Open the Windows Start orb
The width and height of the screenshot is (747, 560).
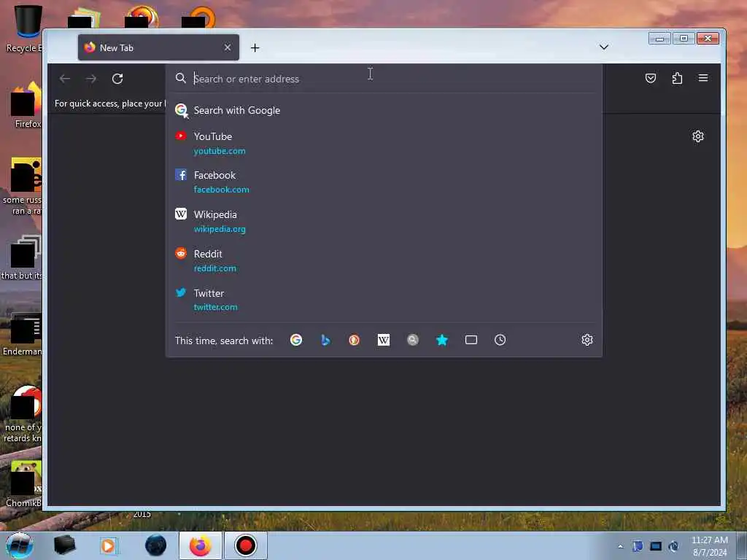pyautogui.click(x=20, y=545)
